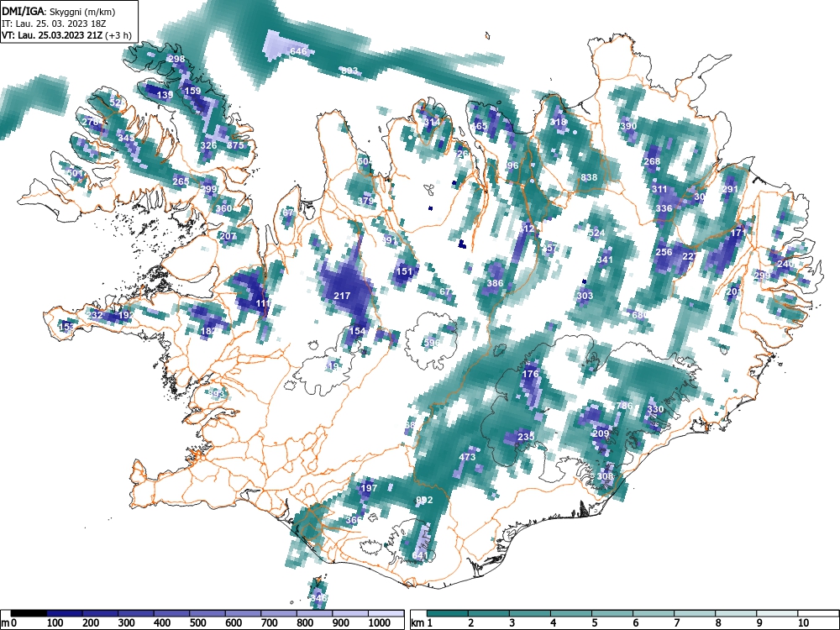The image size is (840, 630).
Task: Click the 641 visibility label
Action: pos(420,555)
